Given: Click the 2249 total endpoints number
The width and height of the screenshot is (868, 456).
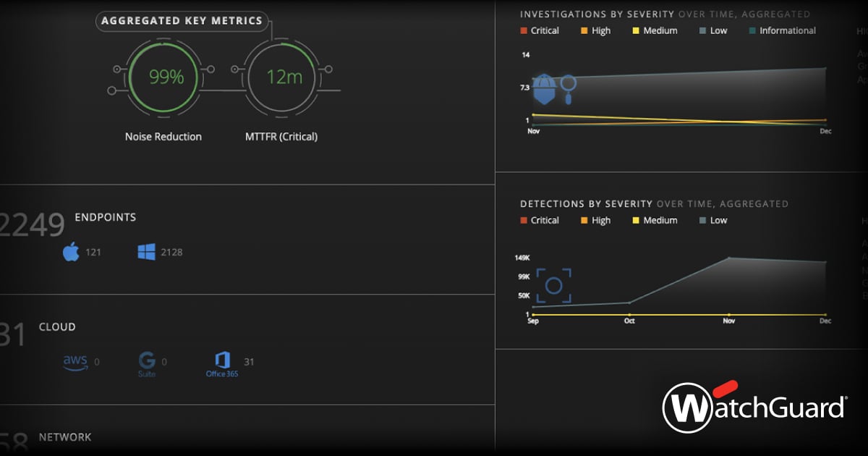Looking at the screenshot, I should (33, 226).
